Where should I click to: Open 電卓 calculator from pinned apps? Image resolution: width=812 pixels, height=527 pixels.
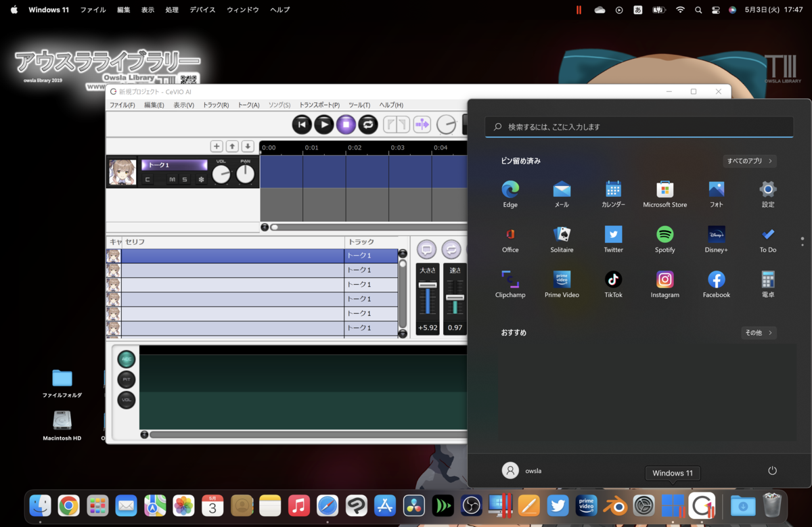(x=768, y=284)
